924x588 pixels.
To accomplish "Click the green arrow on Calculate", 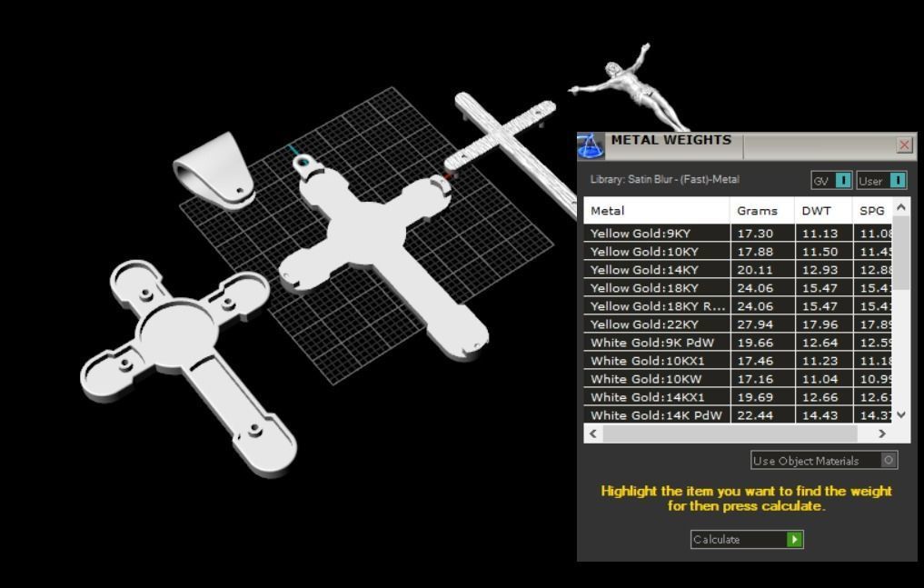I will tap(794, 539).
